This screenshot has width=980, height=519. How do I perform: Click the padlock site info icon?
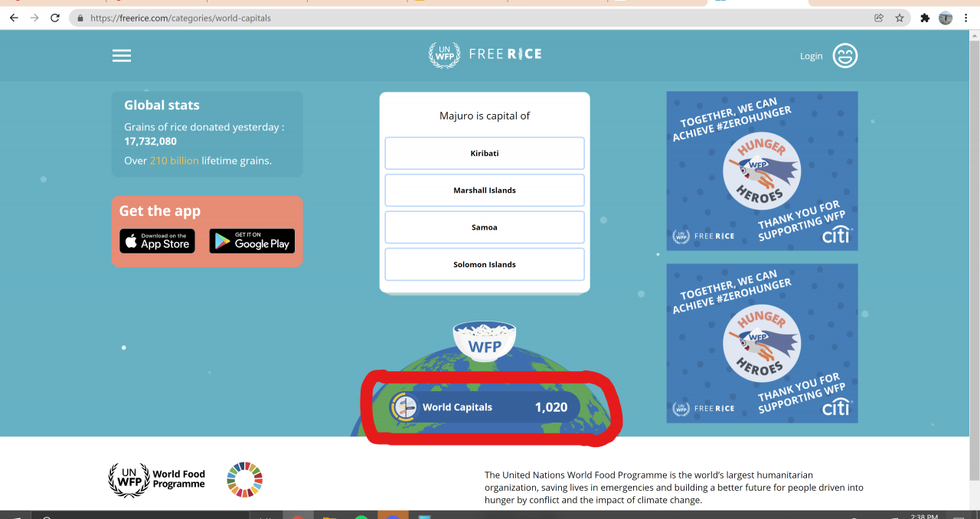[80, 18]
